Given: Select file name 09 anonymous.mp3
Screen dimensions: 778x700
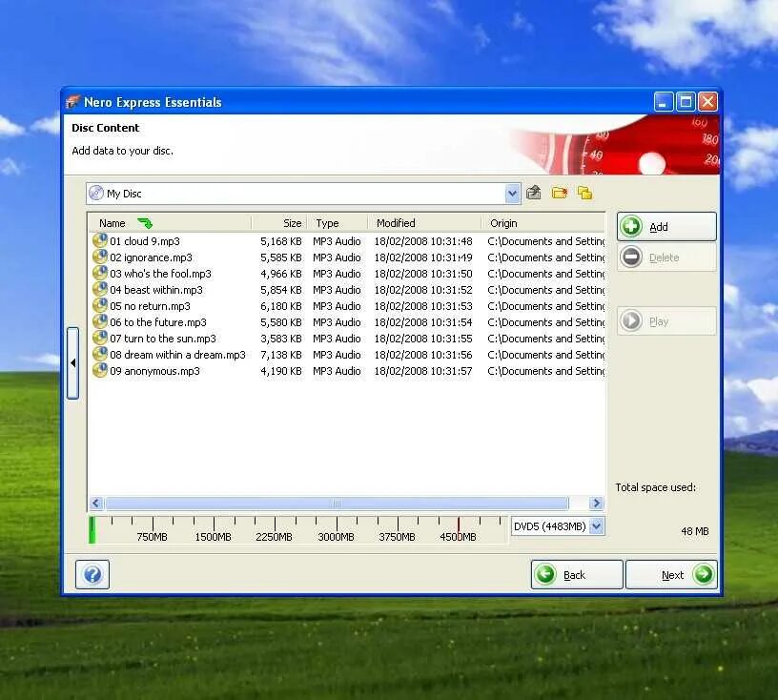Looking at the screenshot, I should 154,371.
